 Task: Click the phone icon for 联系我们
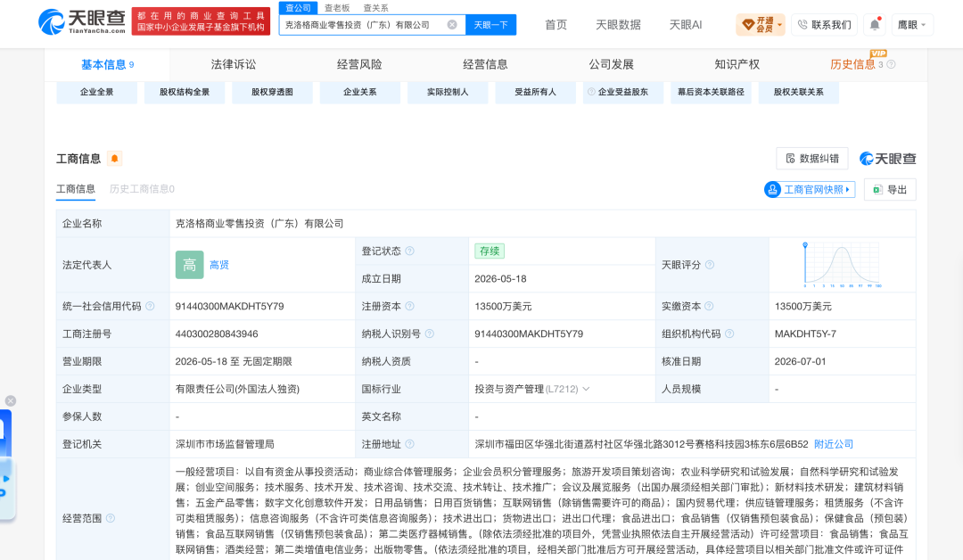(x=802, y=25)
